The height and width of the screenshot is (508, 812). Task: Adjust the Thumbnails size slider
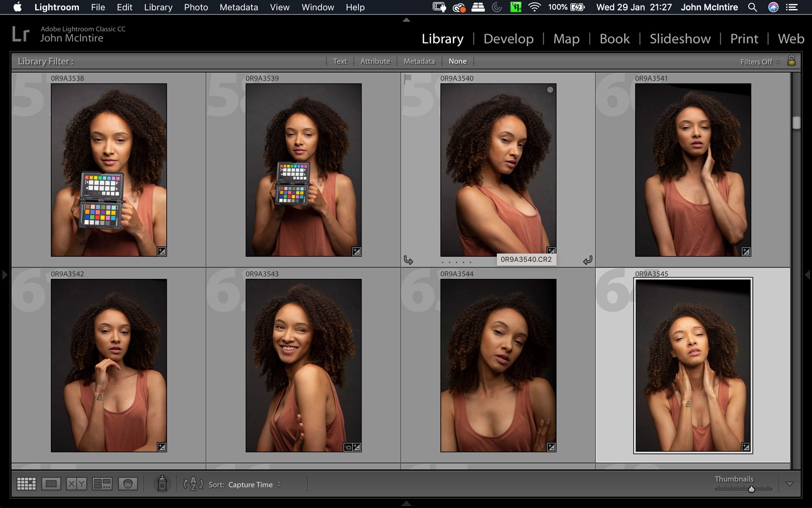(751, 489)
